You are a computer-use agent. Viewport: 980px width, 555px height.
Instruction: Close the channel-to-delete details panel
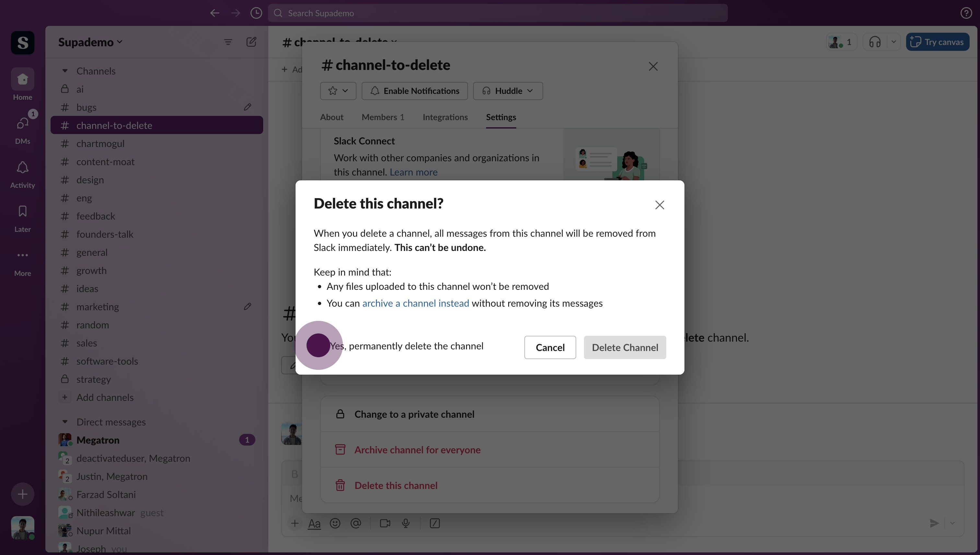[x=653, y=66]
